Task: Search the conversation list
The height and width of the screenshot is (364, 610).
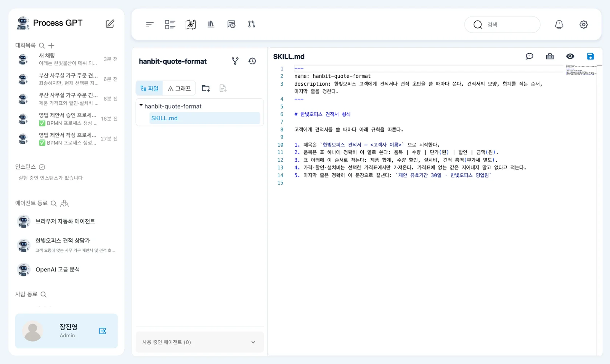Action: coord(42,45)
